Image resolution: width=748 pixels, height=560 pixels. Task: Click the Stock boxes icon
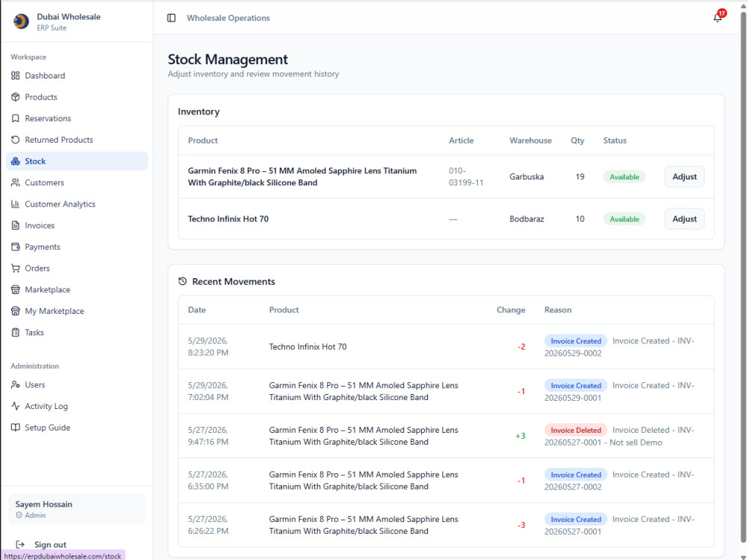[x=16, y=161]
